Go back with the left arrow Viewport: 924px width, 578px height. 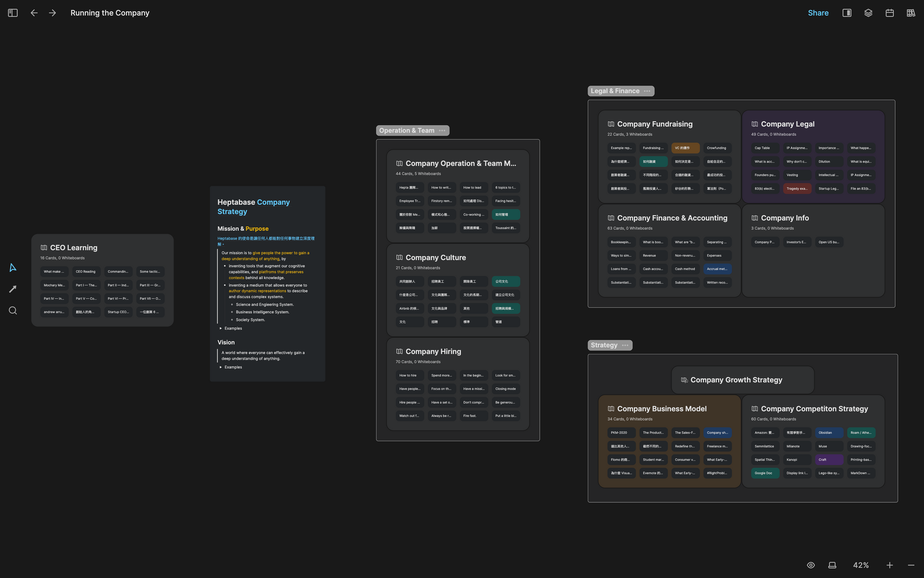pyautogui.click(x=34, y=13)
